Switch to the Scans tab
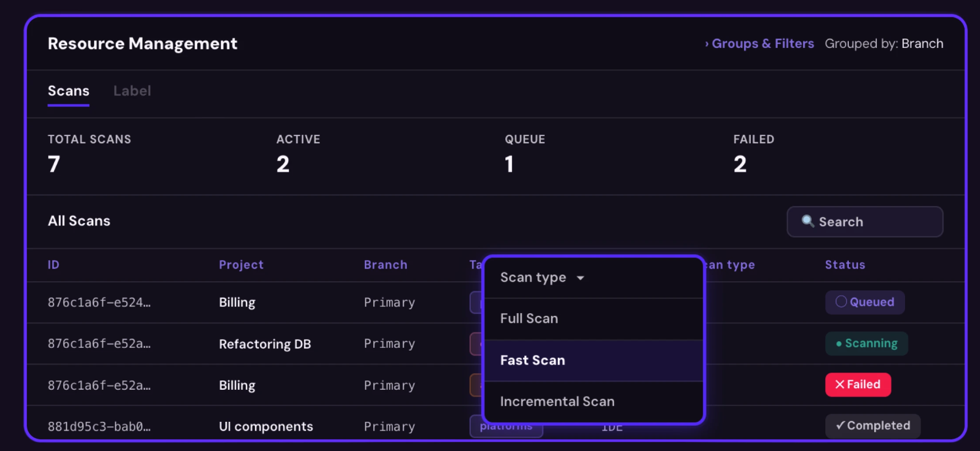 [x=68, y=91]
